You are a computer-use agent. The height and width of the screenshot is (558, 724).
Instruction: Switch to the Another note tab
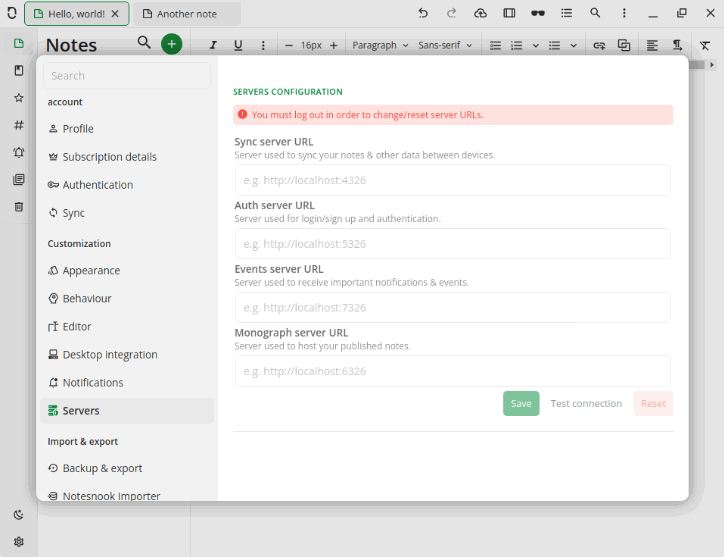(x=187, y=14)
